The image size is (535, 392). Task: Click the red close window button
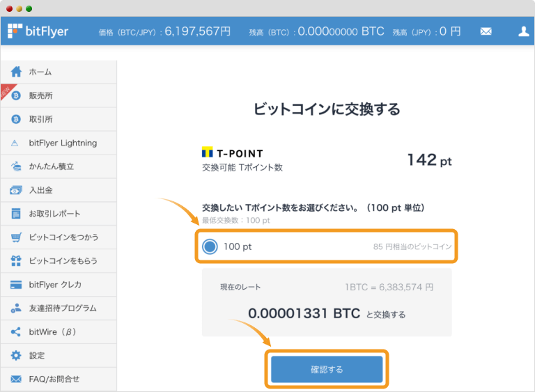tap(10, 9)
